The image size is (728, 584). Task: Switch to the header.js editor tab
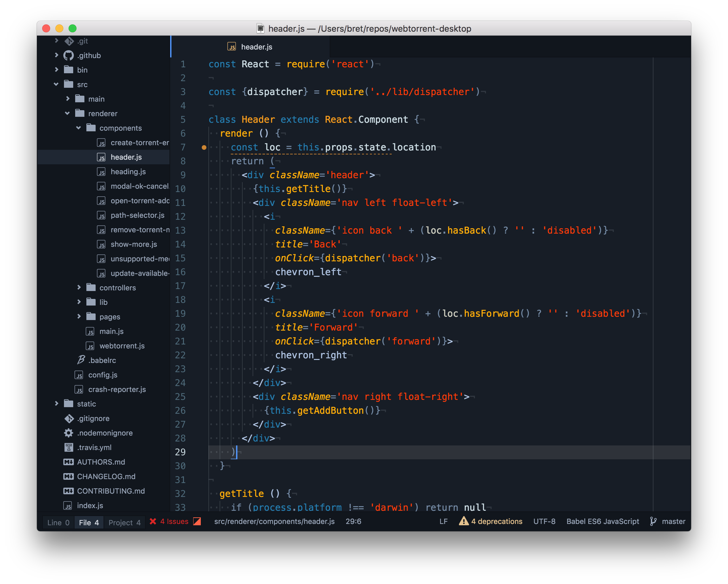251,47
